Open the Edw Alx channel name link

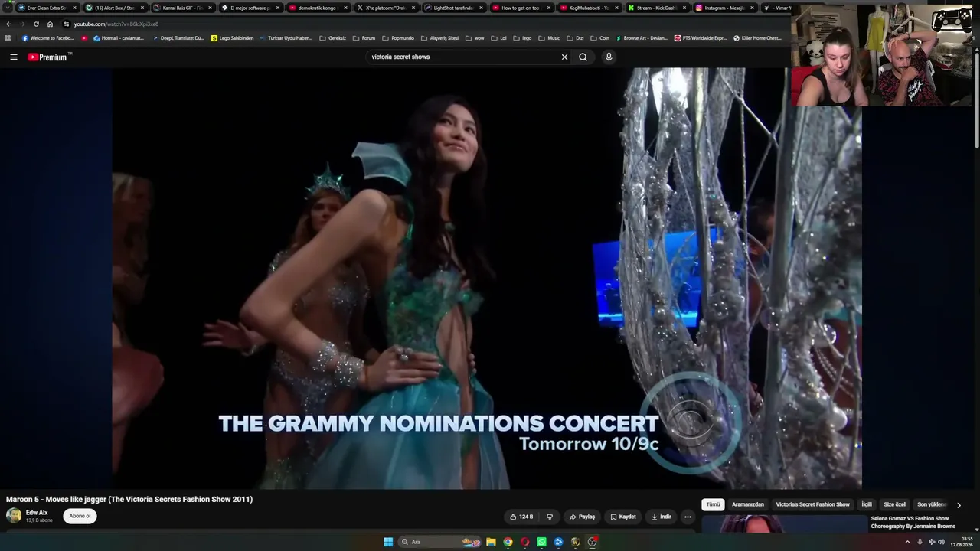37,513
